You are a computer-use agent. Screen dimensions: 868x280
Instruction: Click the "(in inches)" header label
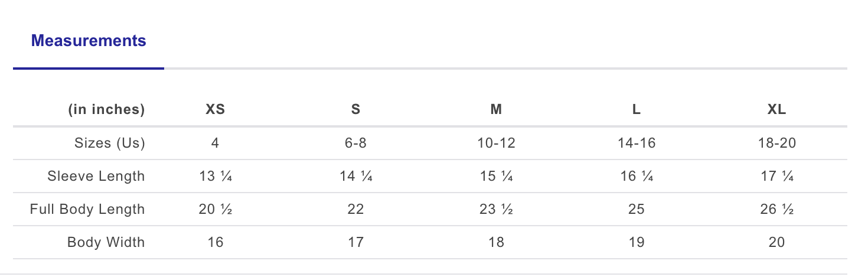106,109
